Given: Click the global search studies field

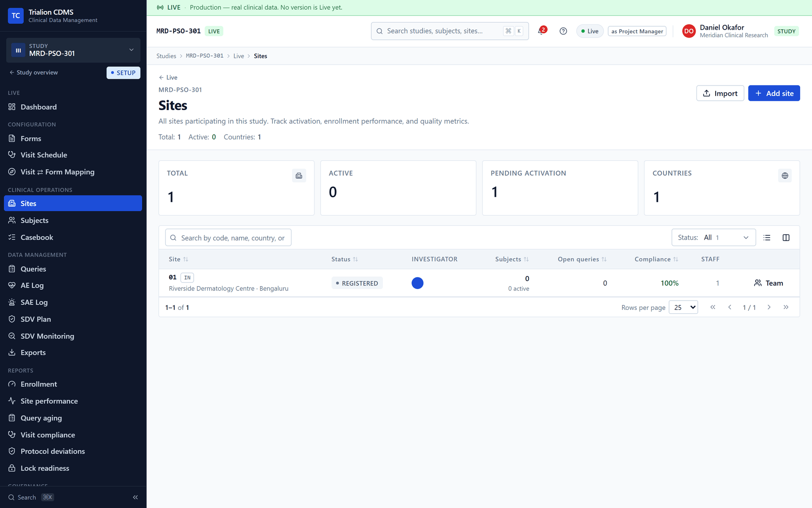Looking at the screenshot, I should click(x=450, y=31).
